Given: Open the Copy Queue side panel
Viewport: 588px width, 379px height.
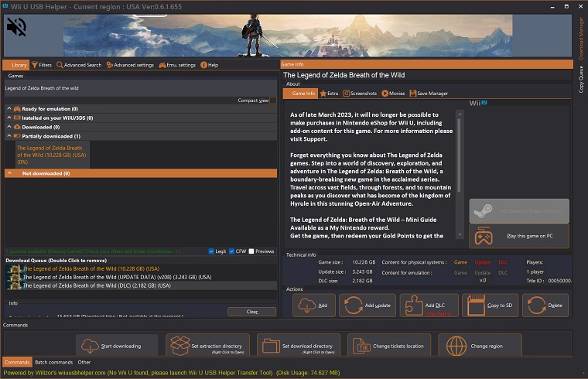Looking at the screenshot, I should pos(581,80).
